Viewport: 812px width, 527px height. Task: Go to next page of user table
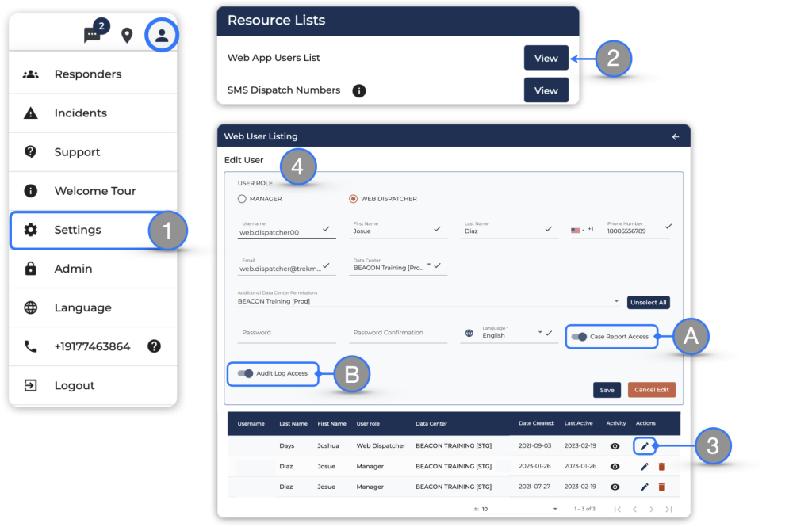coord(652,510)
